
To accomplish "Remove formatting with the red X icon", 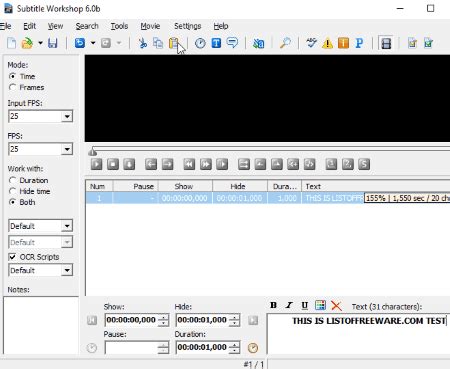I will (x=336, y=305).
